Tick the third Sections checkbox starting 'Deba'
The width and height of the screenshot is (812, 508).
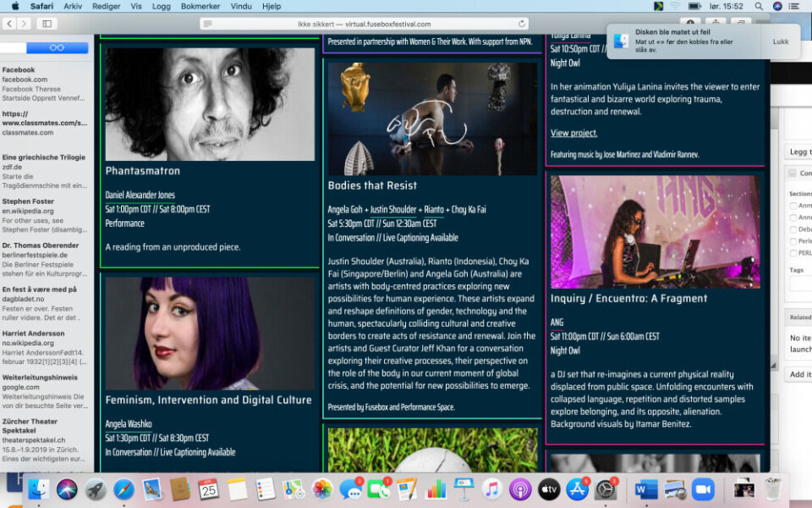click(793, 229)
